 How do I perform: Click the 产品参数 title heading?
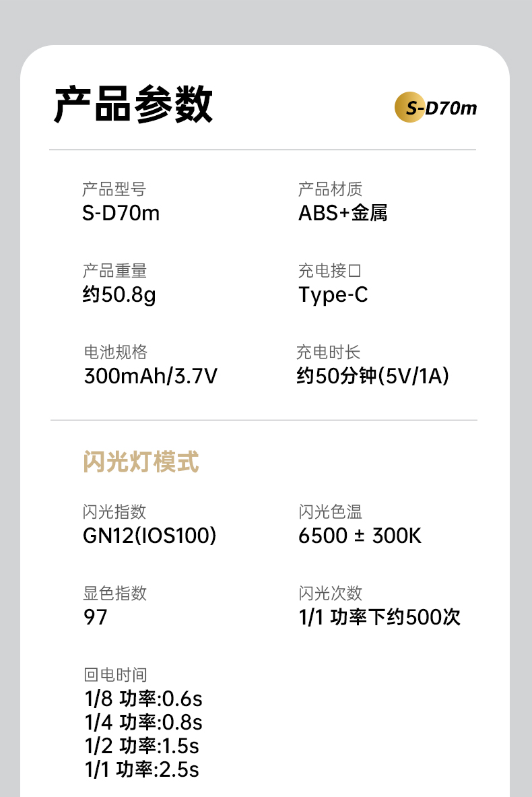click(x=133, y=105)
